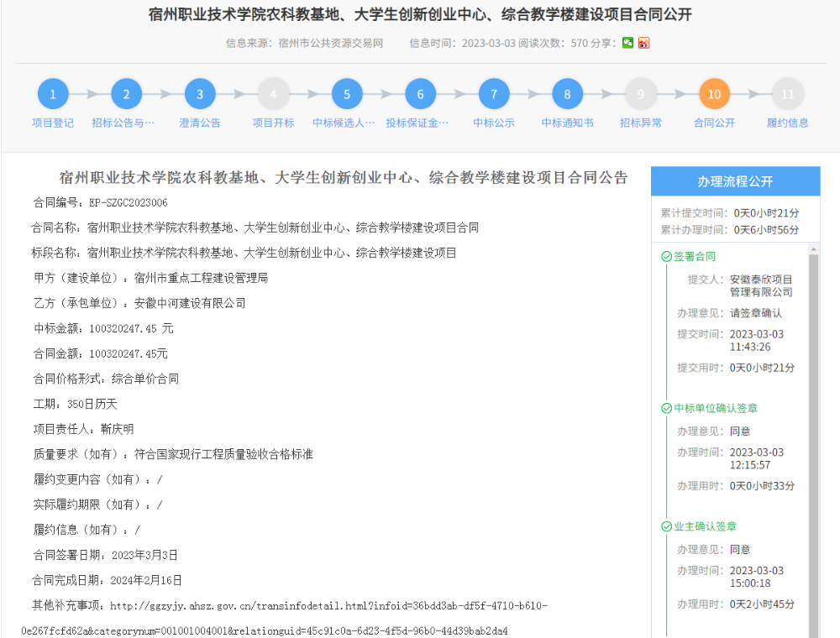Viewport: 840px width, 638px height.
Task: Switch to 投标保证金… step label
Action: [x=417, y=123]
